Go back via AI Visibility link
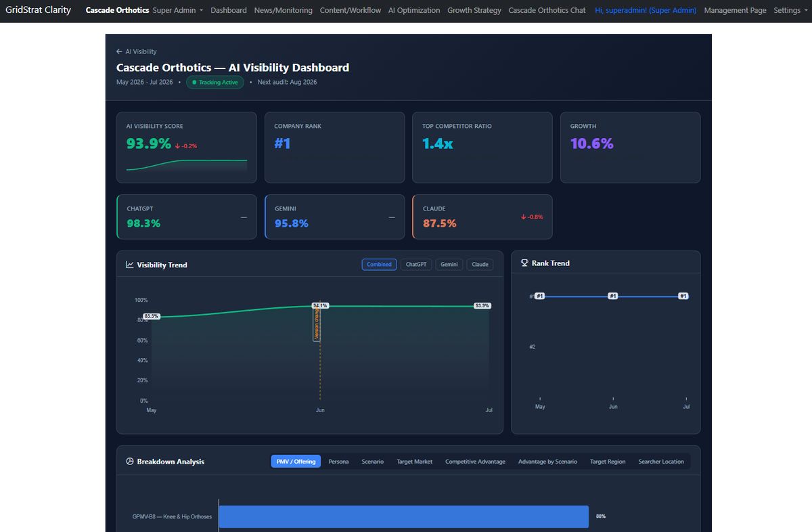Viewport: 812px width, 532px height. tap(137, 51)
